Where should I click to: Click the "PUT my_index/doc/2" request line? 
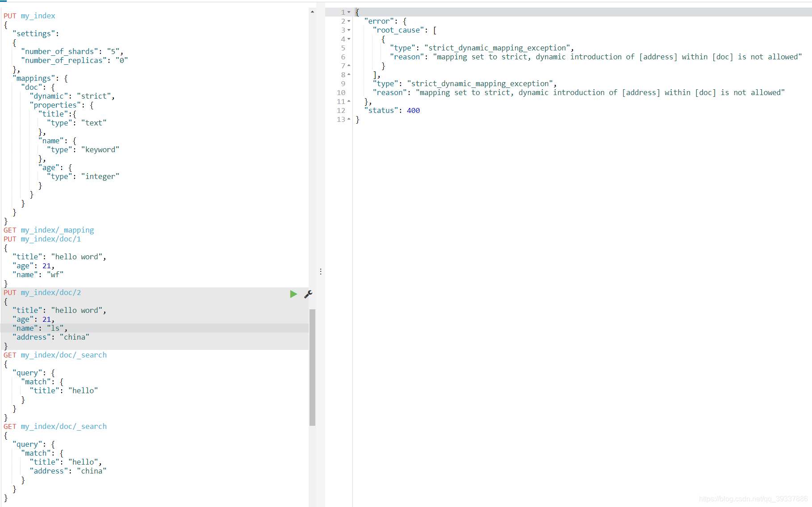[x=42, y=293]
